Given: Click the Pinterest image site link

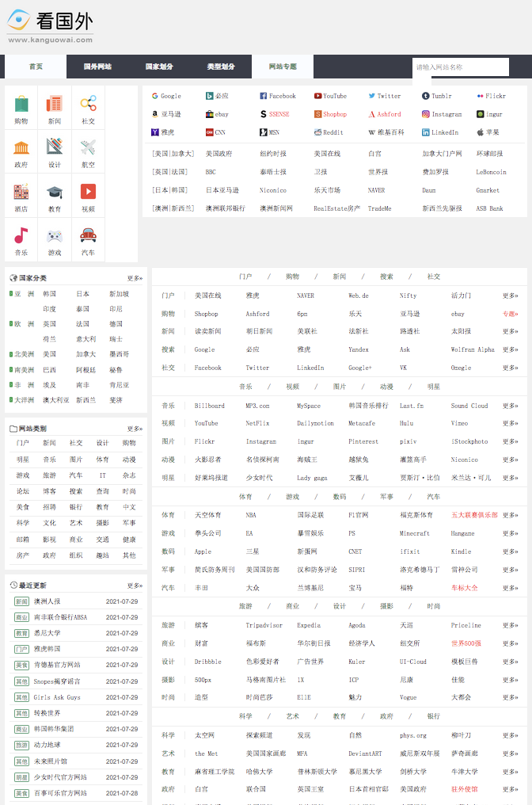Looking at the screenshot, I should click(363, 441).
